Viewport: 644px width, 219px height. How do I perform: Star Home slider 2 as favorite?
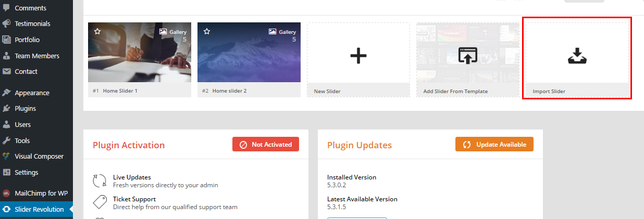click(206, 31)
